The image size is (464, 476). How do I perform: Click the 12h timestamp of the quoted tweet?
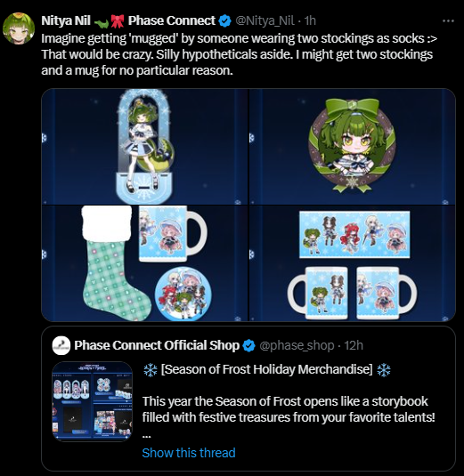pyautogui.click(x=354, y=345)
